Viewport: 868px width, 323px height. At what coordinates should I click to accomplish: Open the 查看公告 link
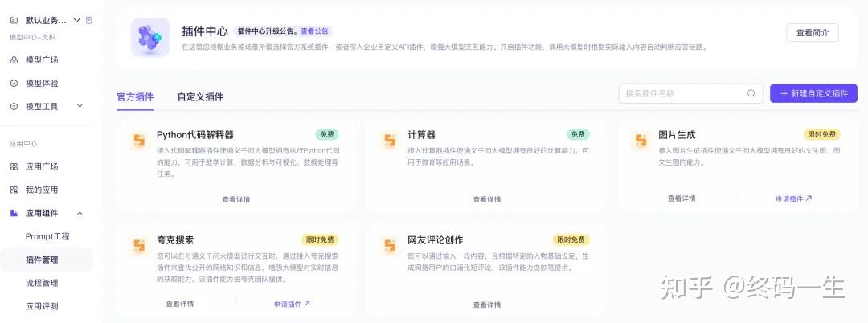pyautogui.click(x=315, y=31)
